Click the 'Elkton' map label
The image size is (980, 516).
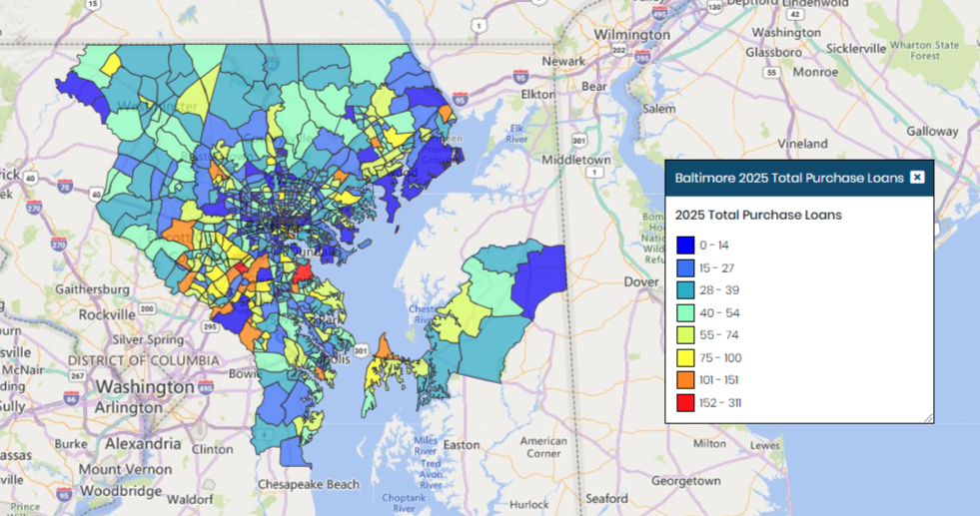(x=537, y=95)
